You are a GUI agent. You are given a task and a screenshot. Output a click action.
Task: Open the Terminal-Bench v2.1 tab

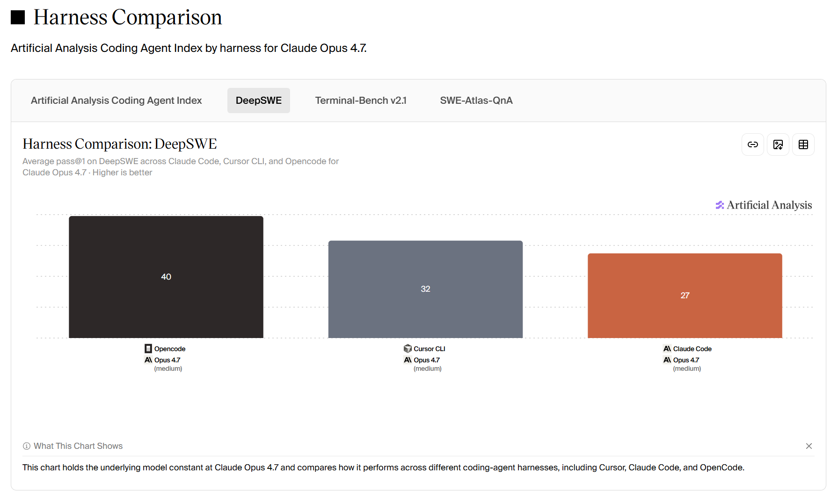(x=361, y=101)
